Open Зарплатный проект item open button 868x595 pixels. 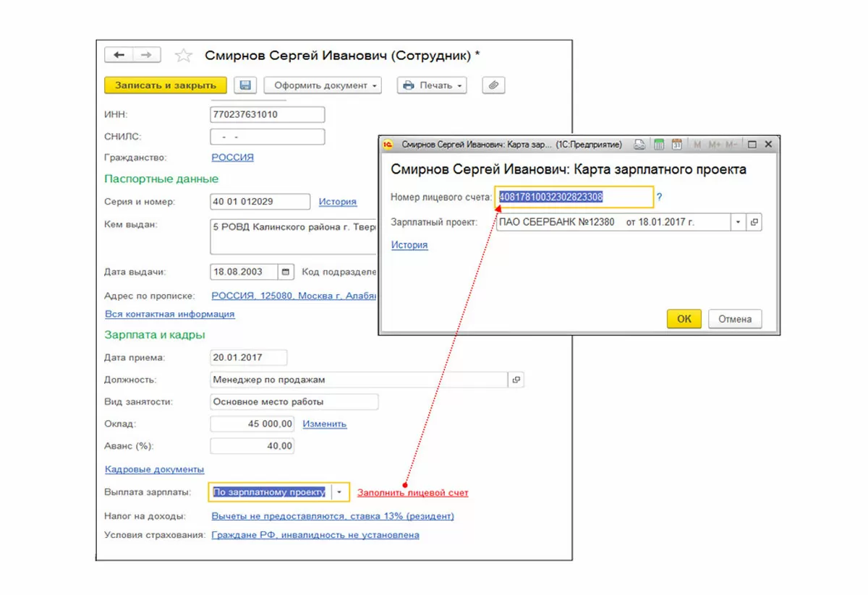point(754,222)
